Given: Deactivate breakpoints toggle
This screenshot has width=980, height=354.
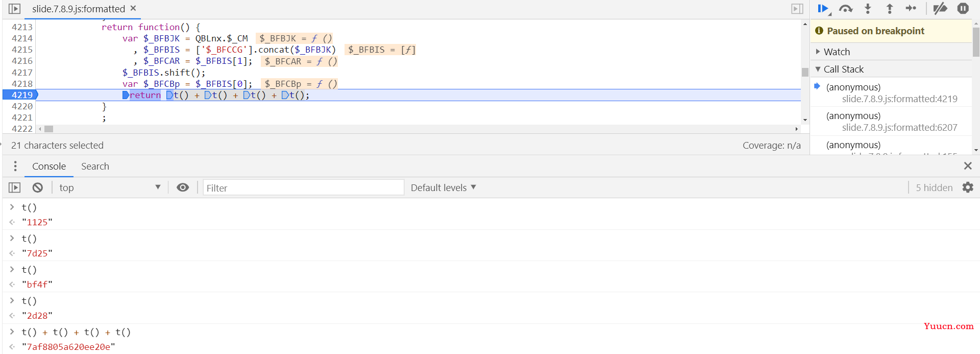Looking at the screenshot, I should 940,9.
